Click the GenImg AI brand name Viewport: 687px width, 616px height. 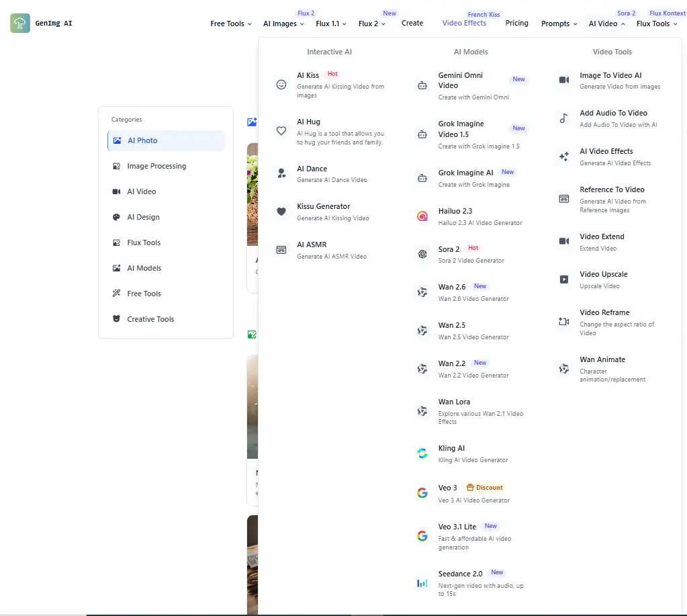point(54,24)
